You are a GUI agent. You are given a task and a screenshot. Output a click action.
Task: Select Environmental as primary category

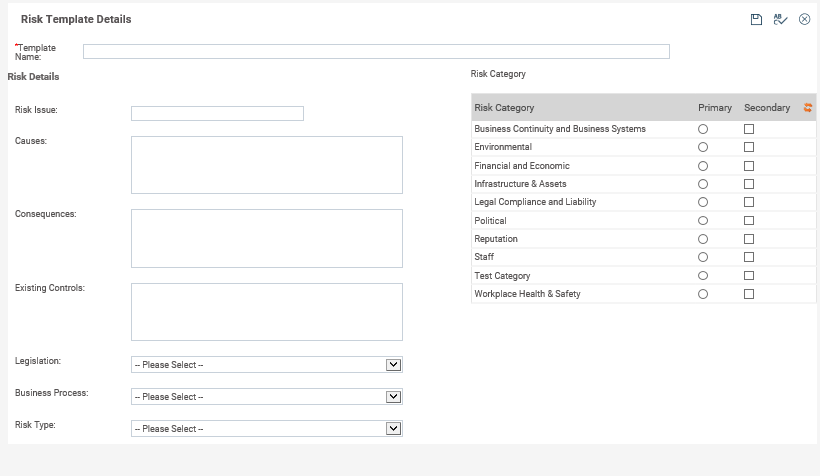[x=703, y=148]
